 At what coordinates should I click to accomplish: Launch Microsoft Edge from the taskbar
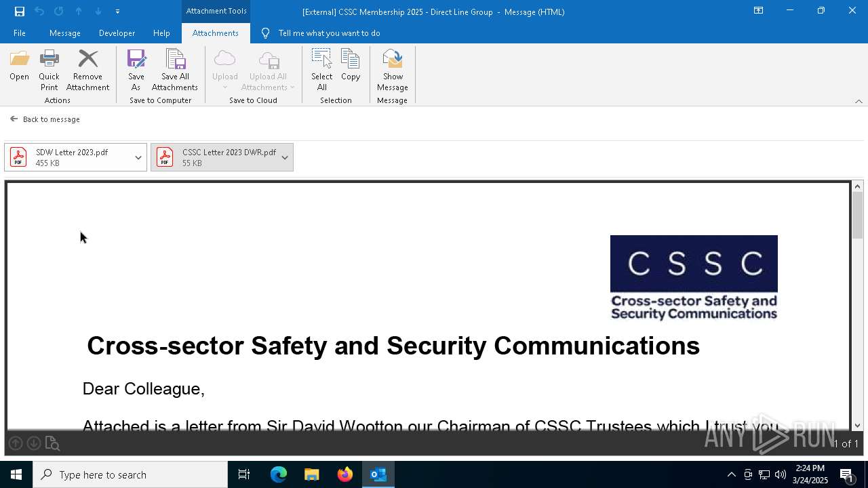pyautogui.click(x=279, y=474)
